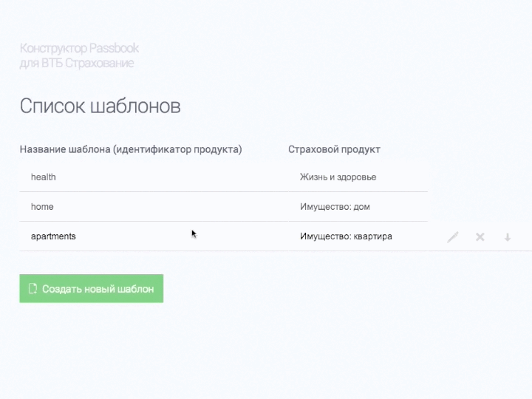Select the health template name

[x=44, y=177]
